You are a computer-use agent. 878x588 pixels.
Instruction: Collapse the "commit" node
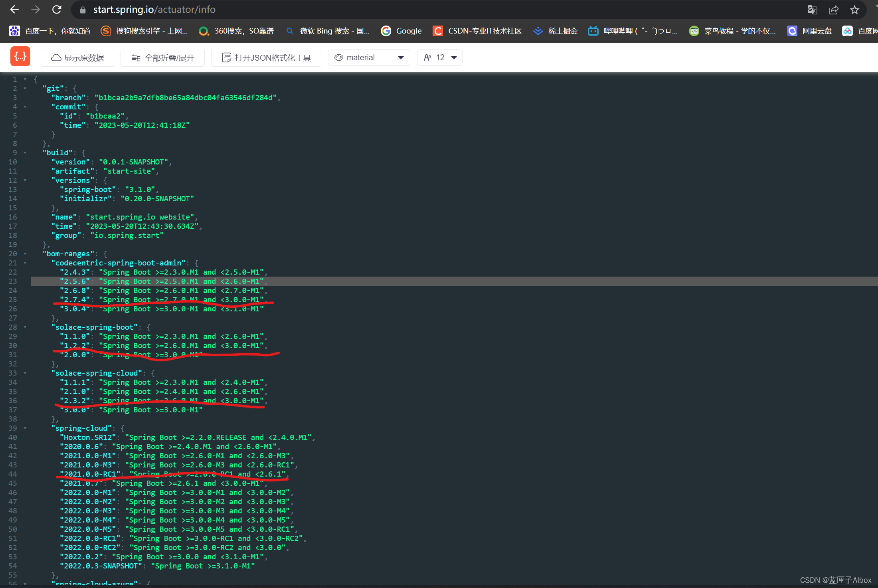pos(25,107)
